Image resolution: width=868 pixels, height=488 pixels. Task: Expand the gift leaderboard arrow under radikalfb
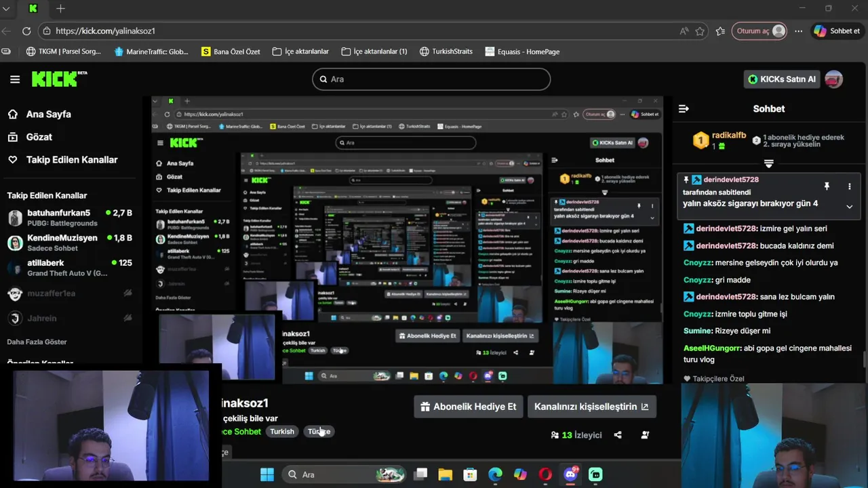pos(768,164)
